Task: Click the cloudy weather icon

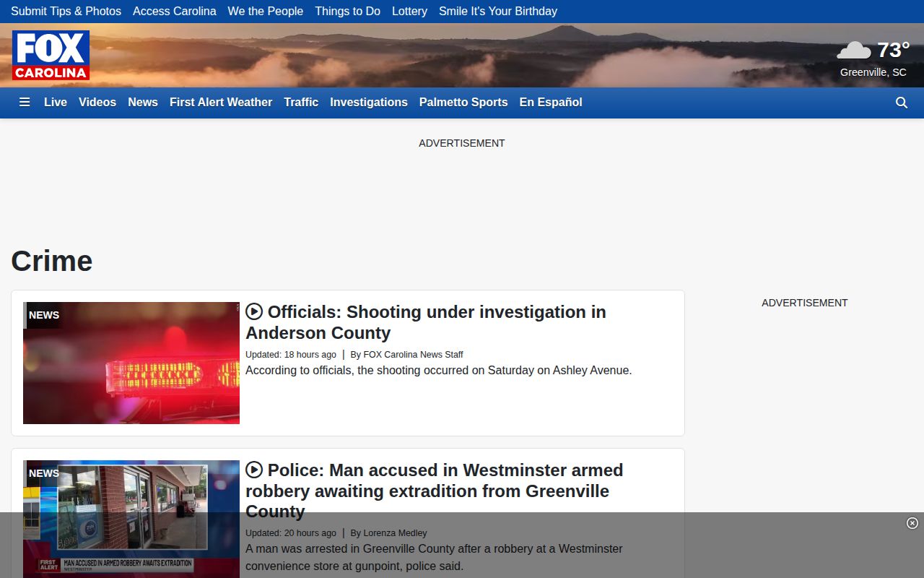Action: point(854,51)
